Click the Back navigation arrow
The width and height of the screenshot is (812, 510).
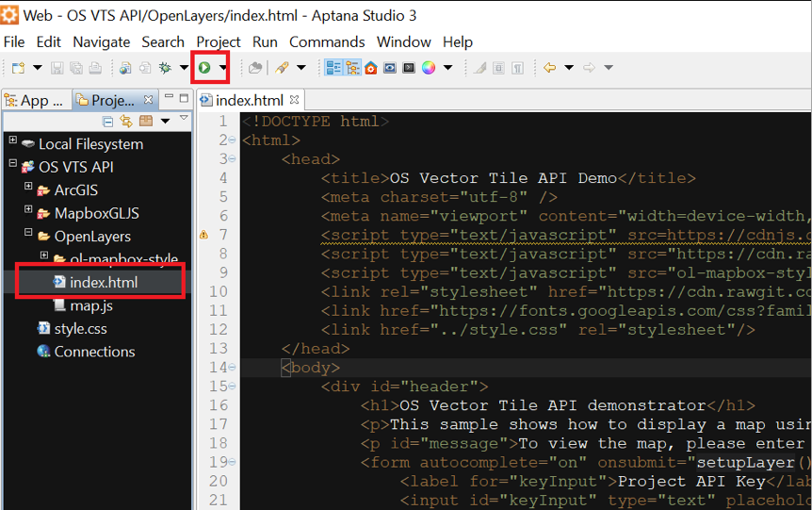549,67
